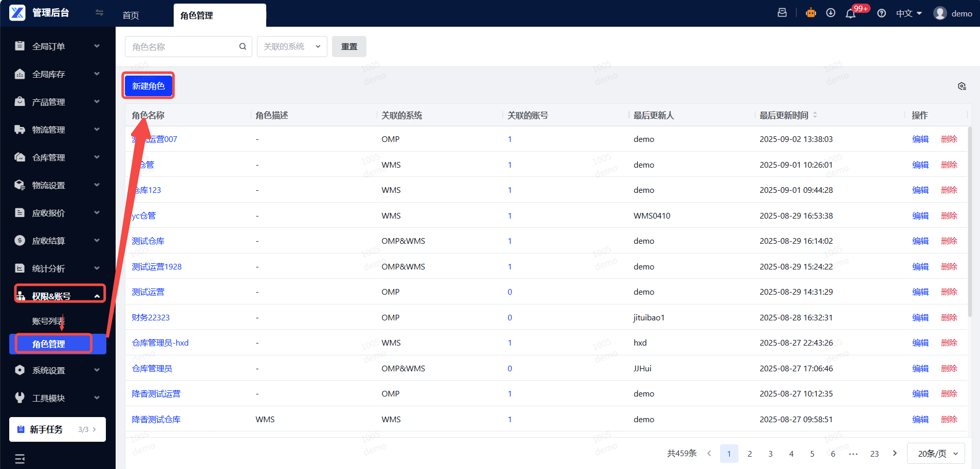
Task: Click the notification bell icon
Action: [850, 14]
